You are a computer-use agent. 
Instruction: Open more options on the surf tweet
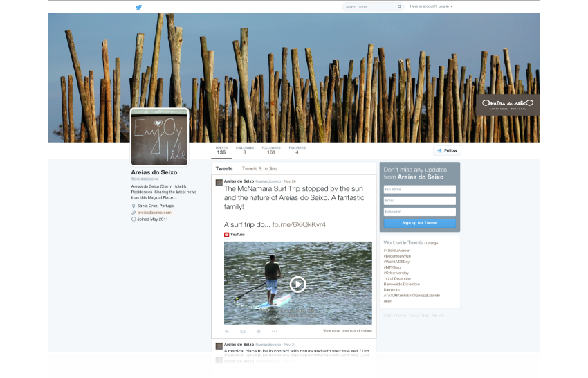[x=275, y=331]
